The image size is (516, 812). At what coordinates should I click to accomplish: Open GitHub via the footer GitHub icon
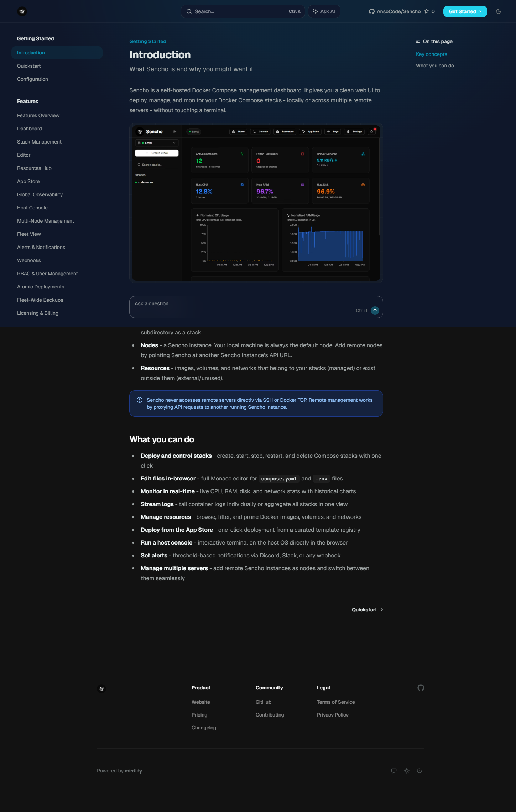click(421, 688)
